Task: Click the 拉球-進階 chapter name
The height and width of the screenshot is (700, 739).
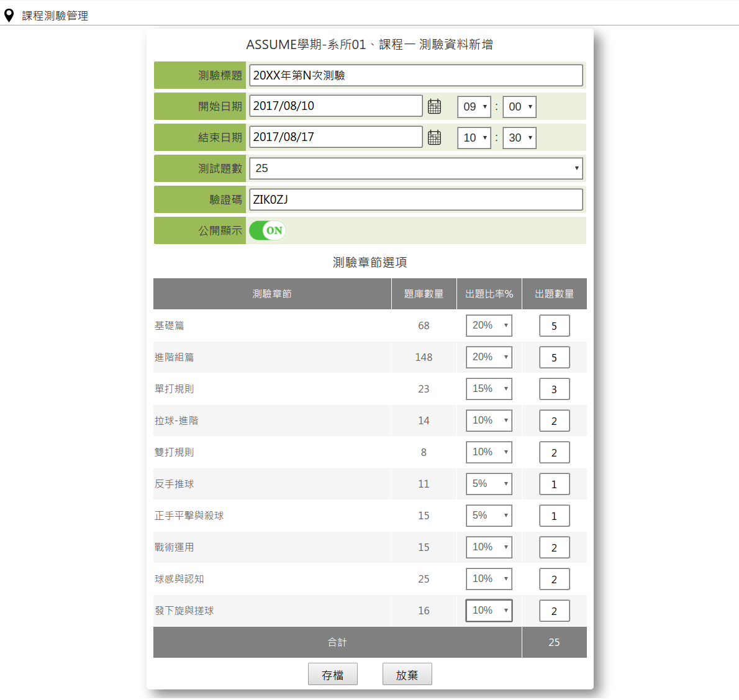Action: pos(176,420)
